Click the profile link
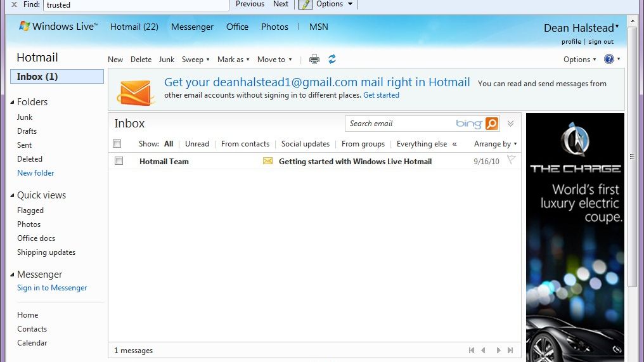Viewport: 644px width, 362px height. pyautogui.click(x=571, y=41)
